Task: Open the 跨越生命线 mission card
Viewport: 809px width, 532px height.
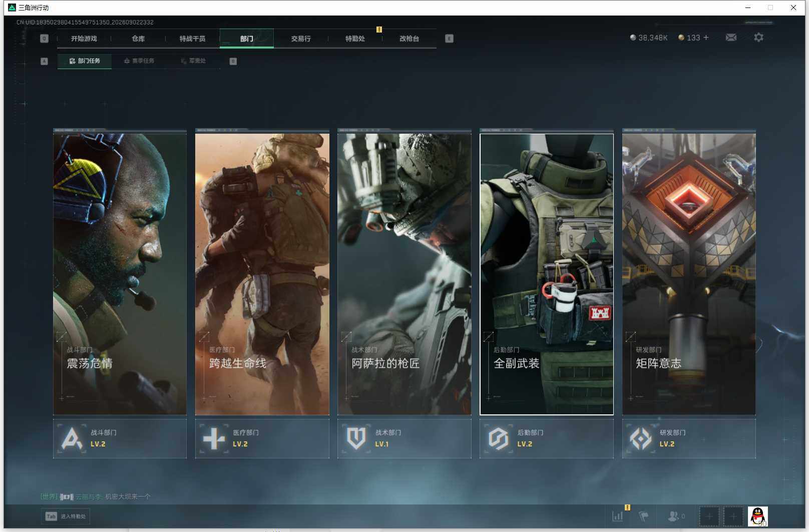Action: tap(262, 274)
